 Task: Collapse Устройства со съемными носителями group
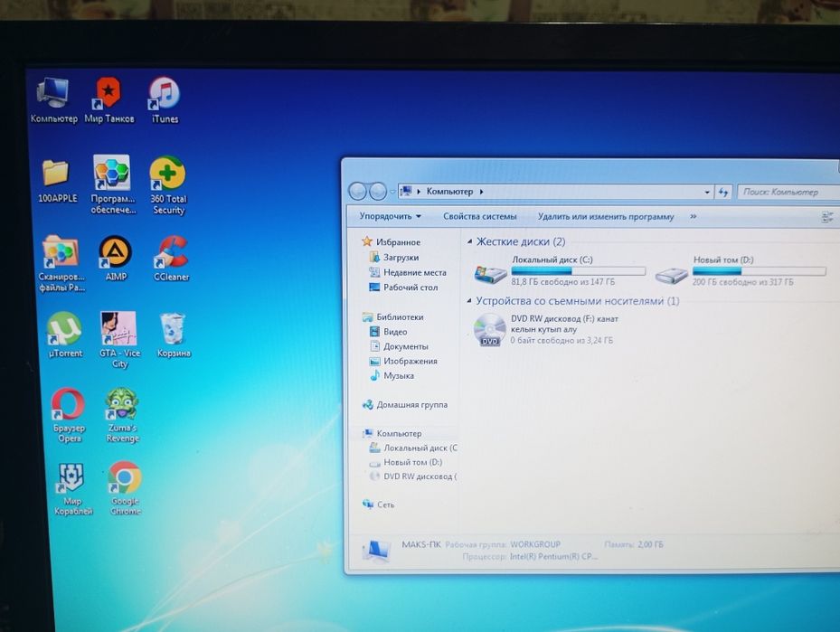469,301
